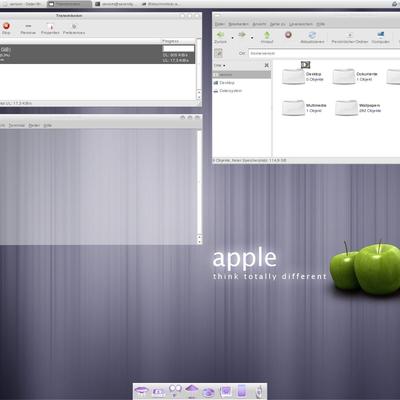This screenshot has height=400, width=400.
Task: Open the Lesezeichen menu
Action: pos(301,24)
